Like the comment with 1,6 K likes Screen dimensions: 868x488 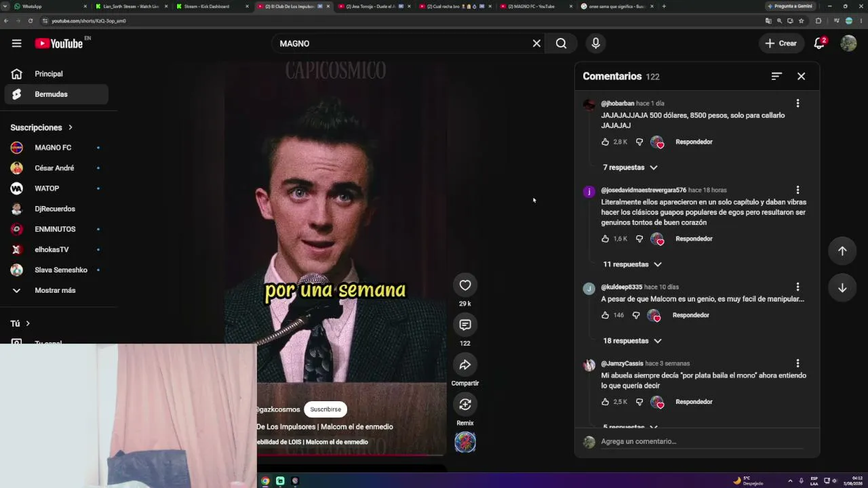[x=605, y=239]
